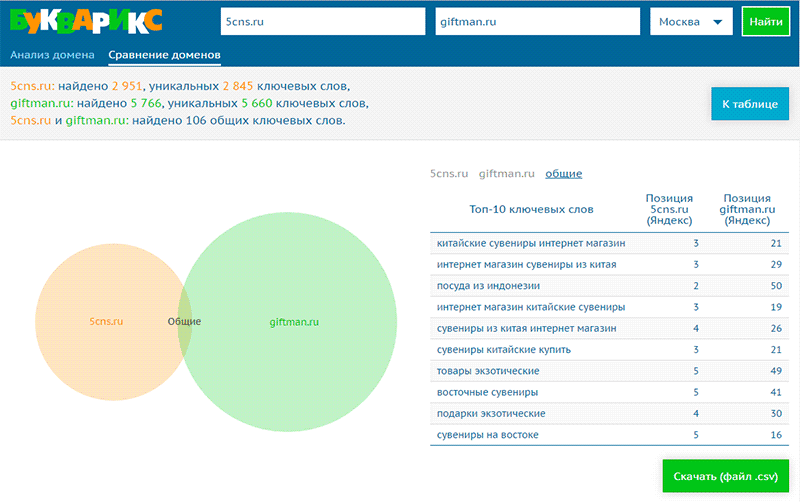Focus the second domain field with giftman.ru
800x502 pixels.
[537, 21]
